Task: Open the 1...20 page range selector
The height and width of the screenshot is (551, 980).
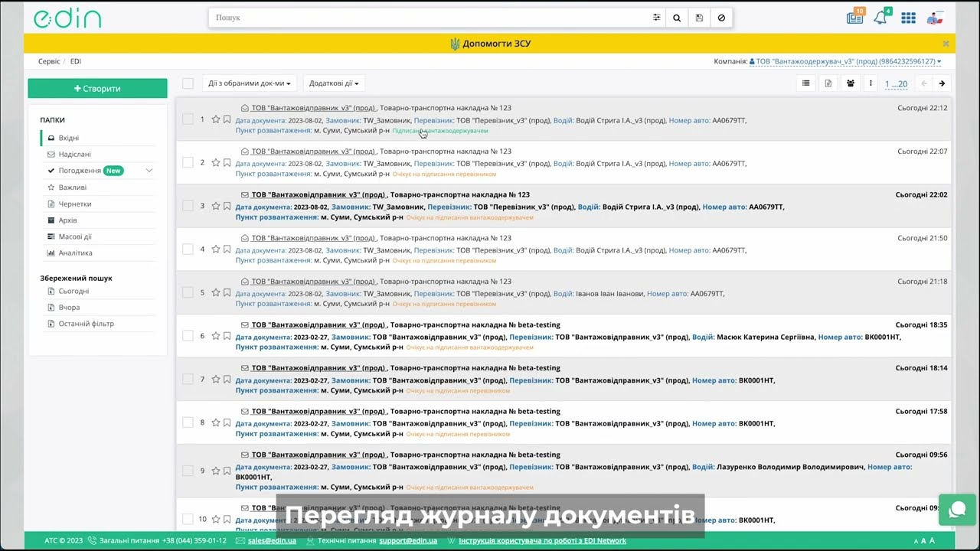Action: pos(896,84)
